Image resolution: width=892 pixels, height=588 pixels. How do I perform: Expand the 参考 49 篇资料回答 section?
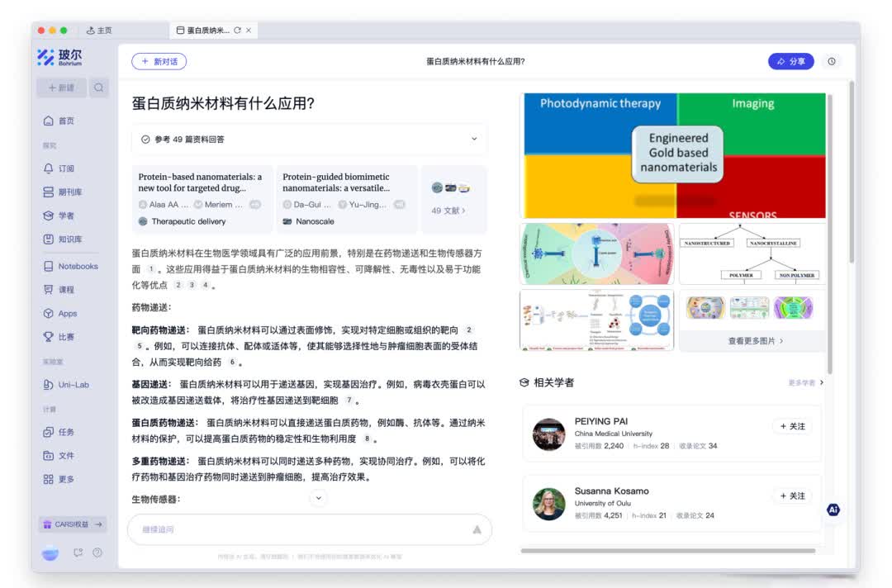point(309,140)
